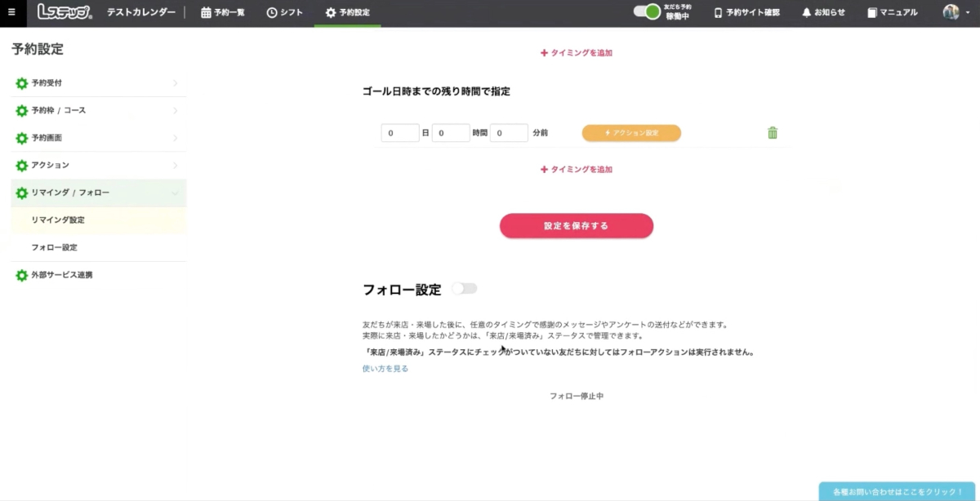Click the 日 (days) input field

click(399, 133)
